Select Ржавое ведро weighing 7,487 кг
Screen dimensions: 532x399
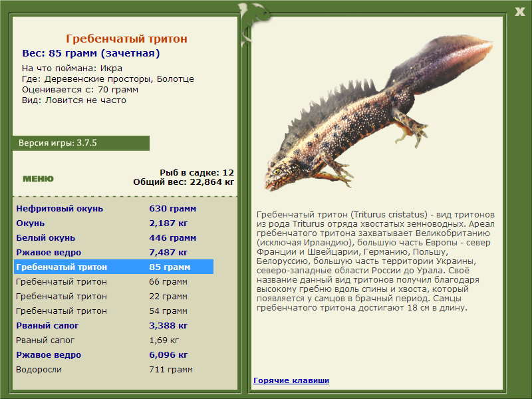tap(114, 253)
